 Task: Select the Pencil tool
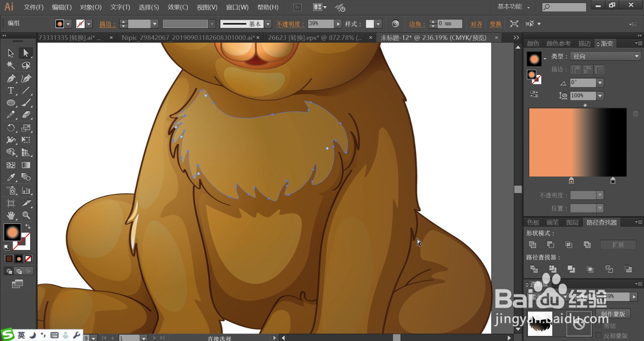(11, 115)
